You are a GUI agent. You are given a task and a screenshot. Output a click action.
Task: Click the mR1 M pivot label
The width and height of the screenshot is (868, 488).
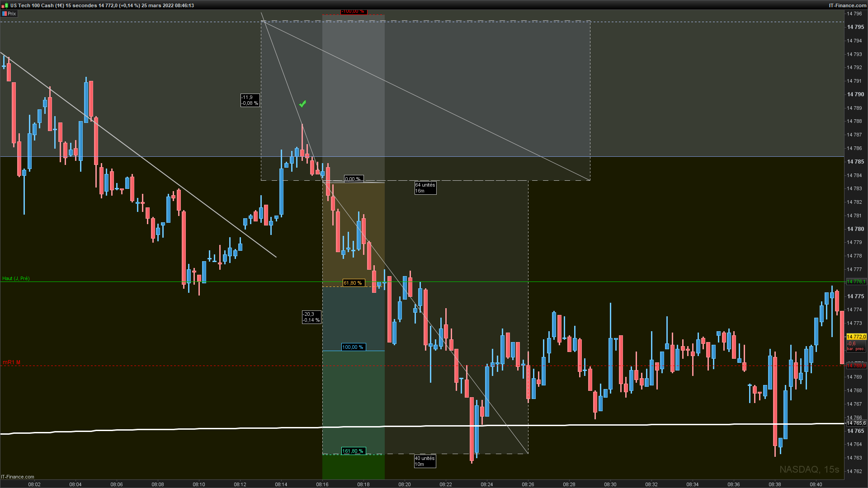tap(11, 362)
